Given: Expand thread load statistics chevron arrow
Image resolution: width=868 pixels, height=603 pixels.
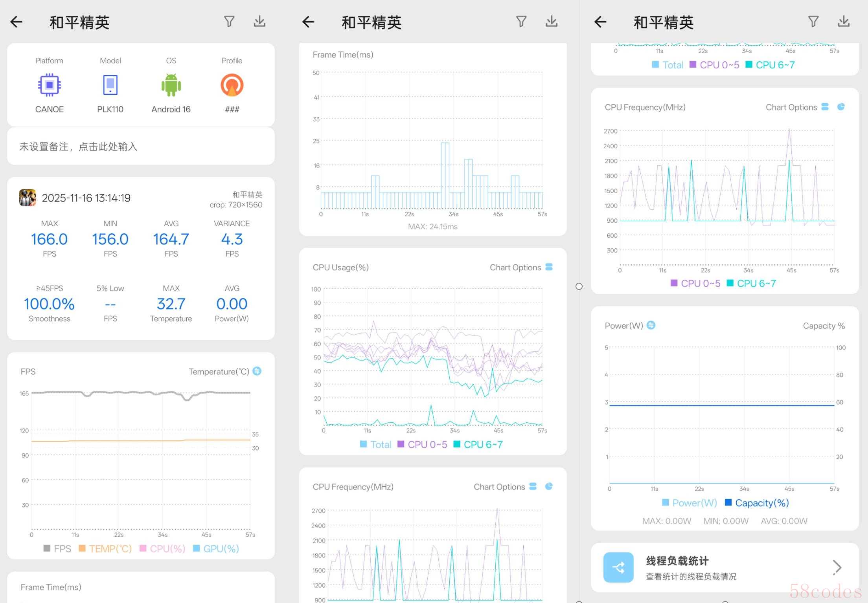Looking at the screenshot, I should tap(837, 567).
